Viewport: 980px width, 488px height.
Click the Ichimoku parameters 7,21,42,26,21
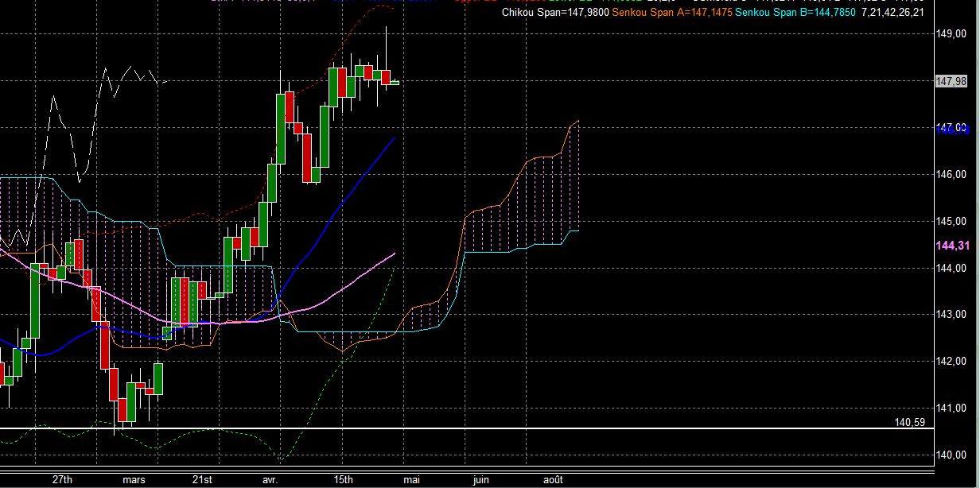click(892, 12)
